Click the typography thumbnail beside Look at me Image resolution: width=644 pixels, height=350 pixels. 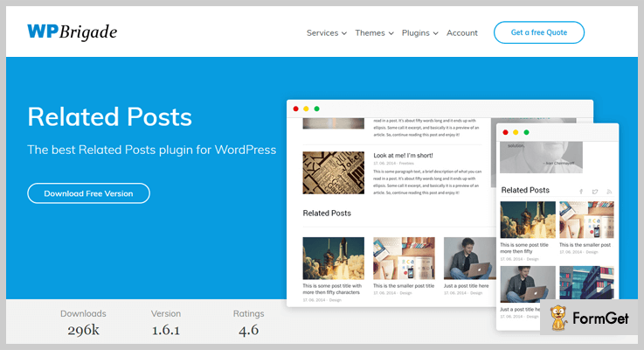pyautogui.click(x=334, y=172)
